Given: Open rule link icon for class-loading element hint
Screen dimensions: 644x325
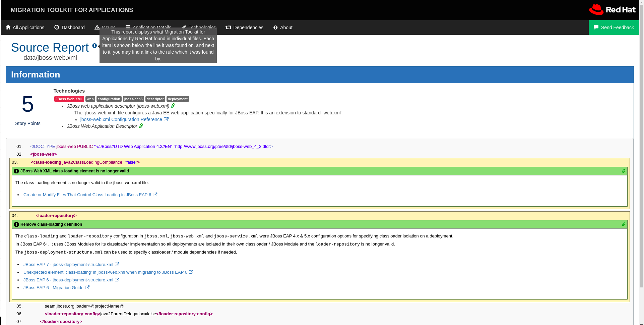Looking at the screenshot, I should (x=623, y=171).
